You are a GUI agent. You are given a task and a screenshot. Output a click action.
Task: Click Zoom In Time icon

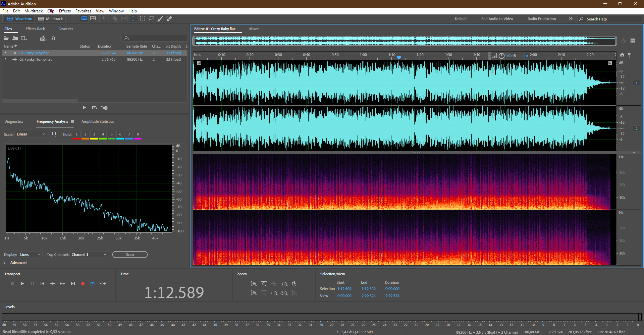pos(264,284)
